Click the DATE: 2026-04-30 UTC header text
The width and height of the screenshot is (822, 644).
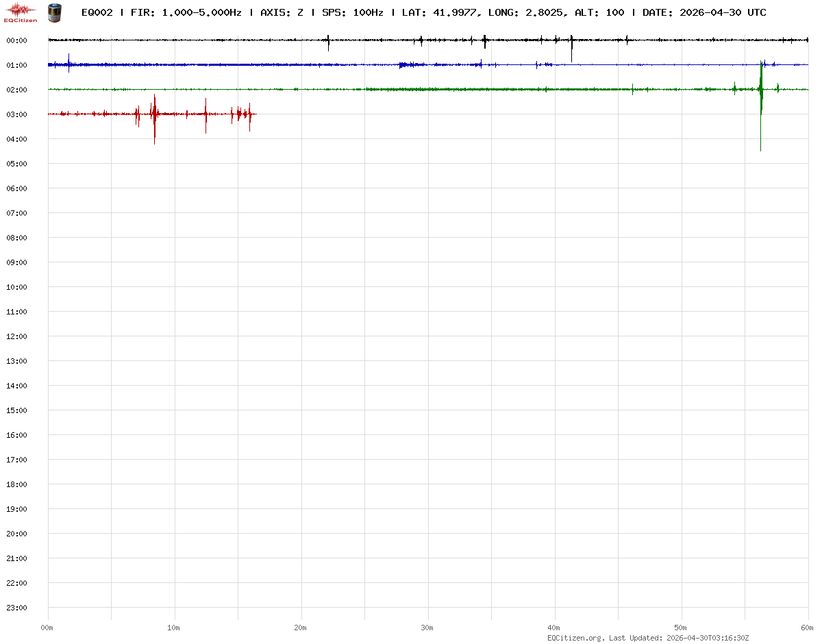(x=704, y=12)
